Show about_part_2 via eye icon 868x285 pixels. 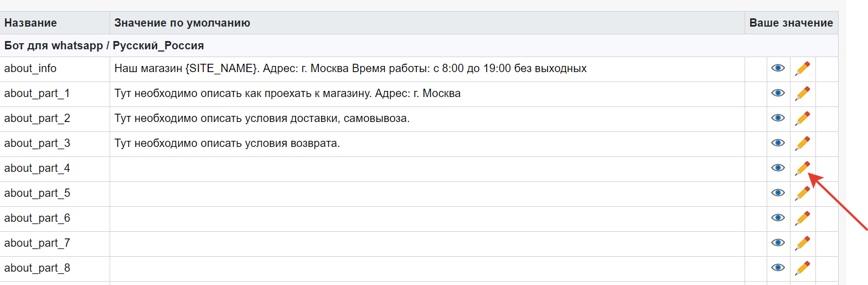[778, 118]
